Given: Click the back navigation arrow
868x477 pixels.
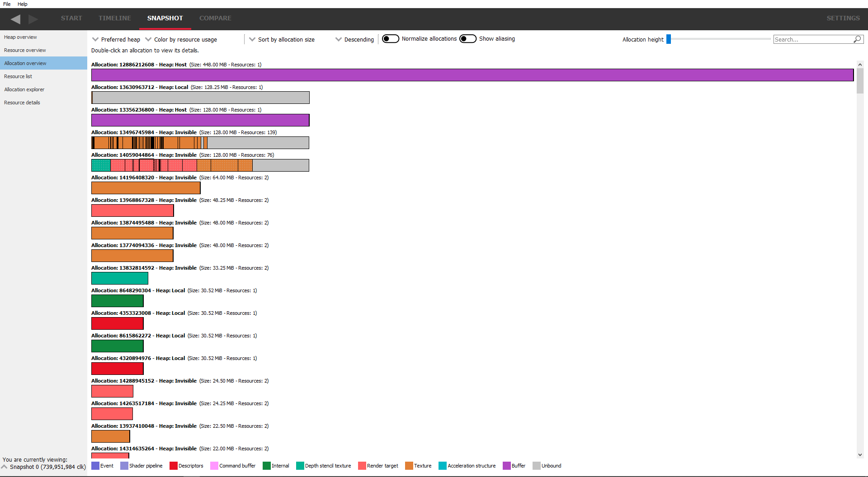Looking at the screenshot, I should (15, 19).
